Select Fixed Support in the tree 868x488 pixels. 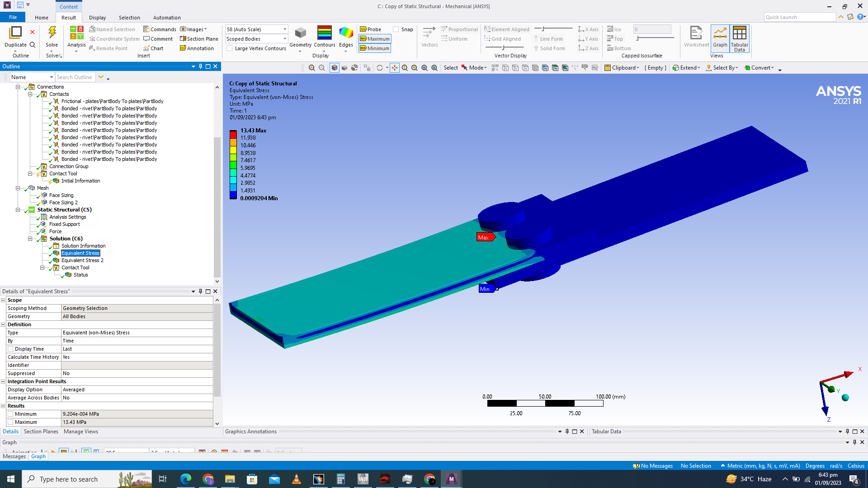tap(64, 224)
